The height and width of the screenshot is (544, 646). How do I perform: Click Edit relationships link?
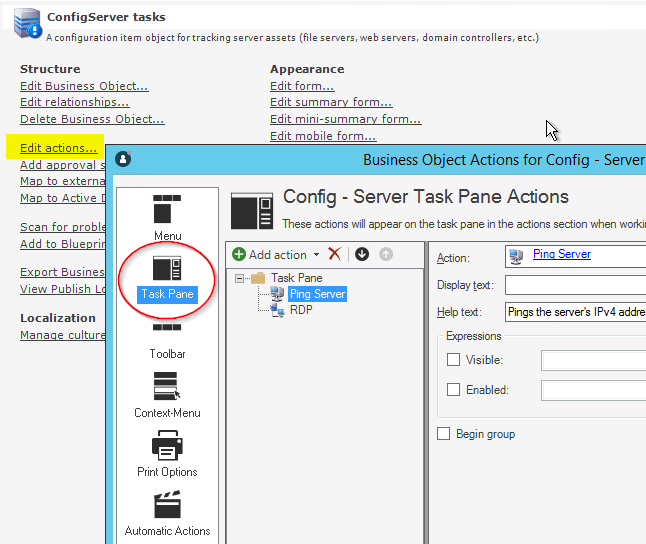[75, 102]
